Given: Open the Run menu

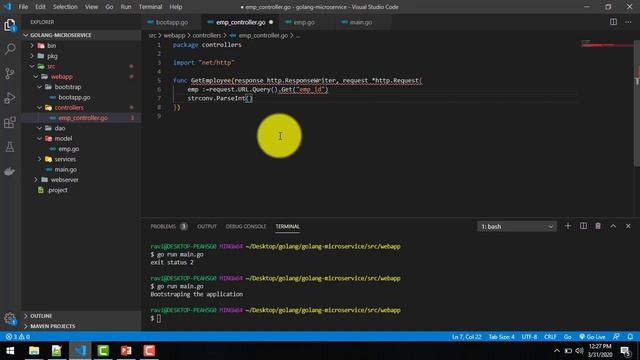Looking at the screenshot, I should [x=126, y=7].
